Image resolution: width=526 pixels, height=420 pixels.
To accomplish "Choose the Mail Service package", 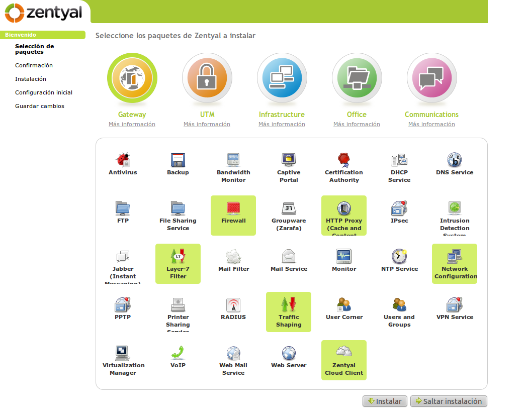I will (x=289, y=263).
